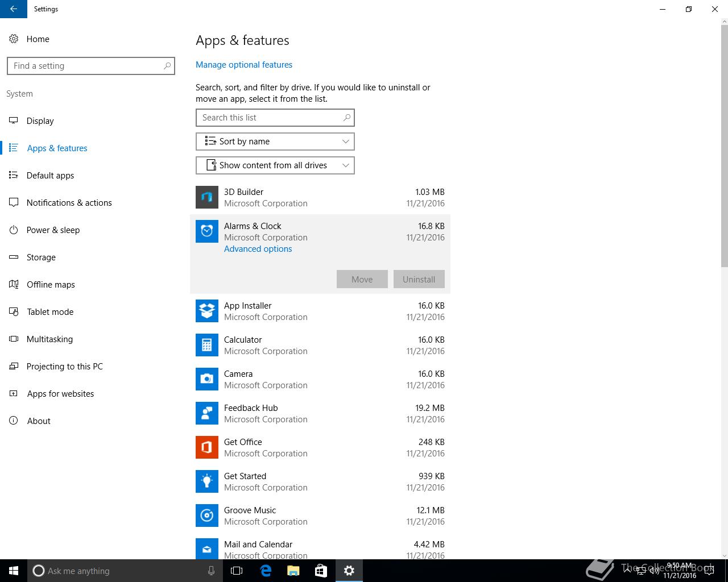
Task: Click the Get Office app icon
Action: tap(207, 447)
